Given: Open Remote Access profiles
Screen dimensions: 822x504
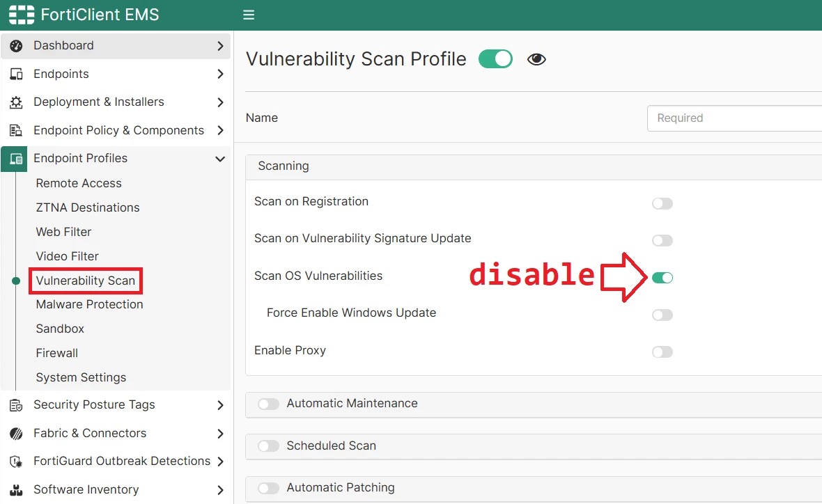Looking at the screenshot, I should point(79,183).
